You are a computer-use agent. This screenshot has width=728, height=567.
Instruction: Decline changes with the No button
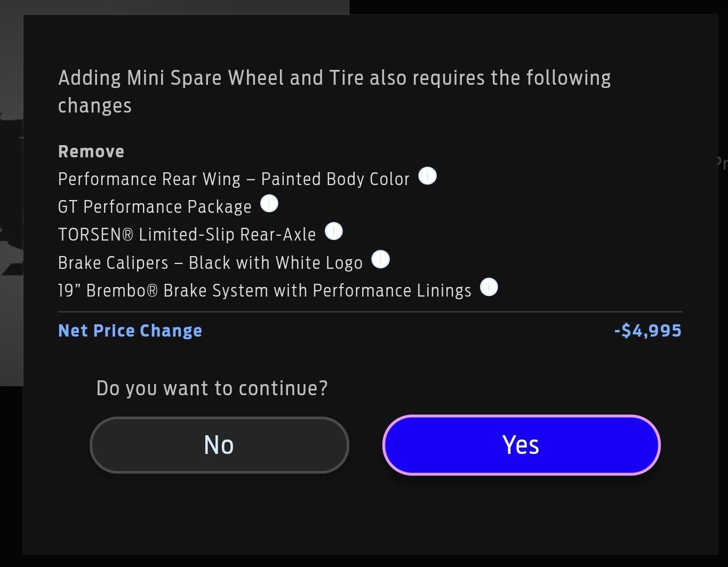click(219, 445)
